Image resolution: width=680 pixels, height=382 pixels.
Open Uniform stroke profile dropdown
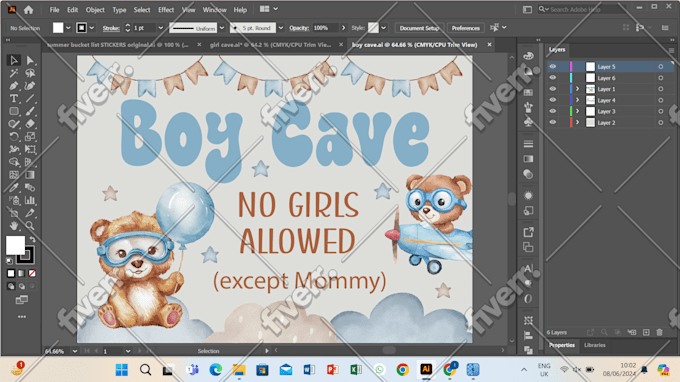point(222,28)
